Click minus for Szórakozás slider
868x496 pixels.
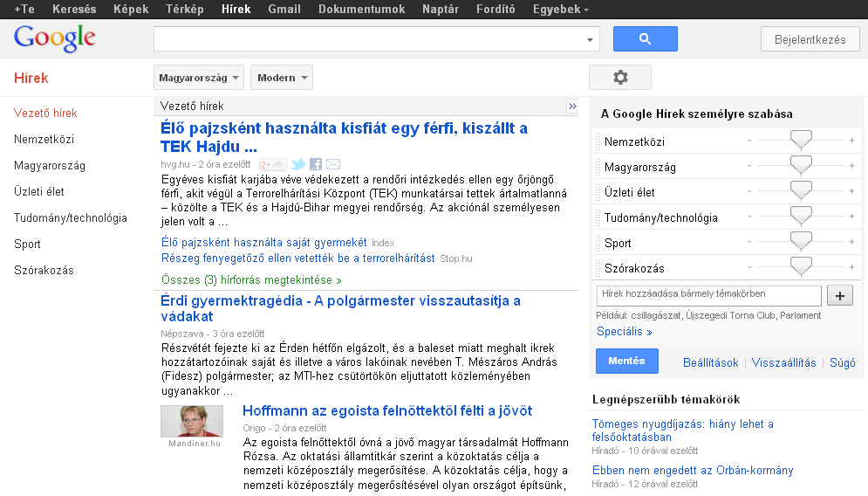click(749, 267)
